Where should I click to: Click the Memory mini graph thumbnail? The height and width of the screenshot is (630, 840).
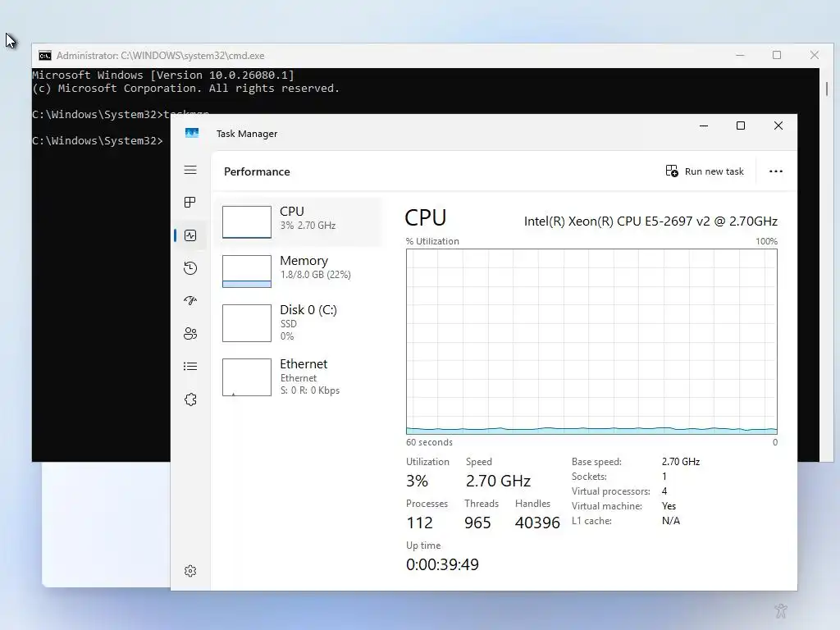[246, 271]
